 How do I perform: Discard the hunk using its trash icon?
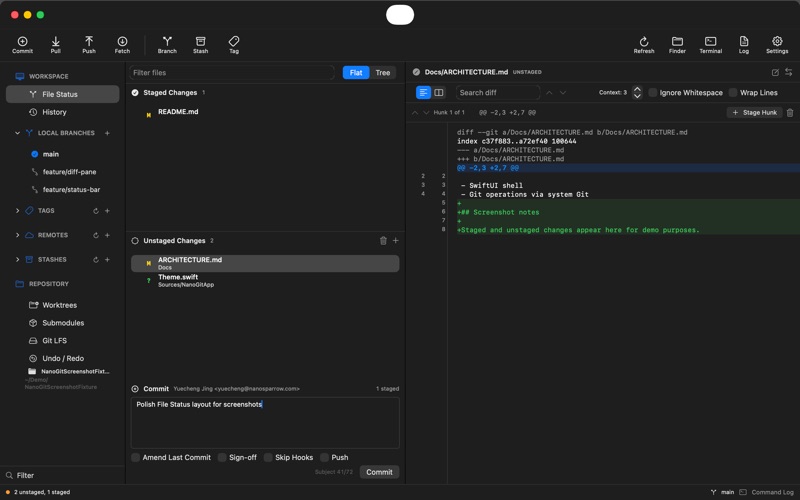point(790,113)
